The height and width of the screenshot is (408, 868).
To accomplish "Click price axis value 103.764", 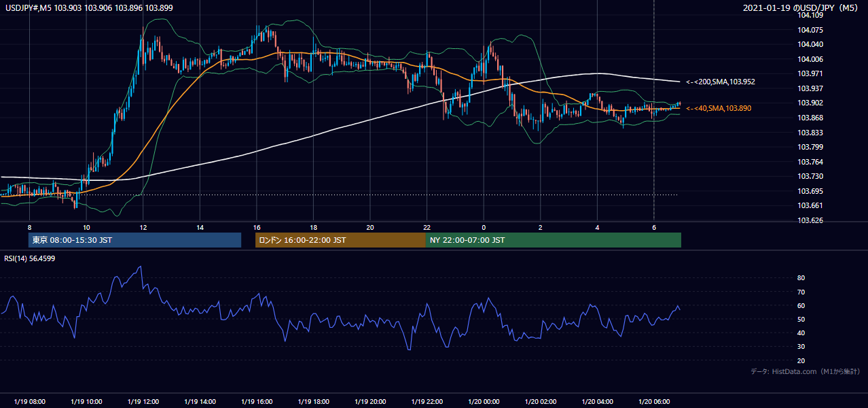I will 812,162.
